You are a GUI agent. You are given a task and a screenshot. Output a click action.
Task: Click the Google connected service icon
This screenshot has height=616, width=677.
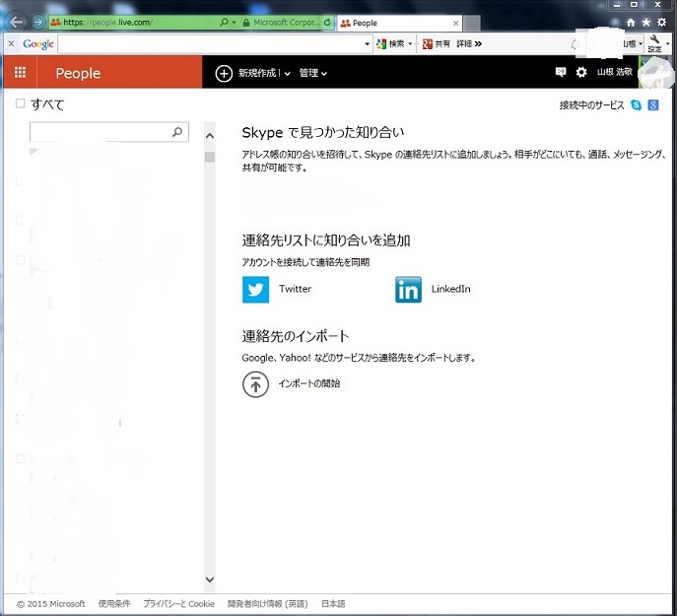pos(652,104)
